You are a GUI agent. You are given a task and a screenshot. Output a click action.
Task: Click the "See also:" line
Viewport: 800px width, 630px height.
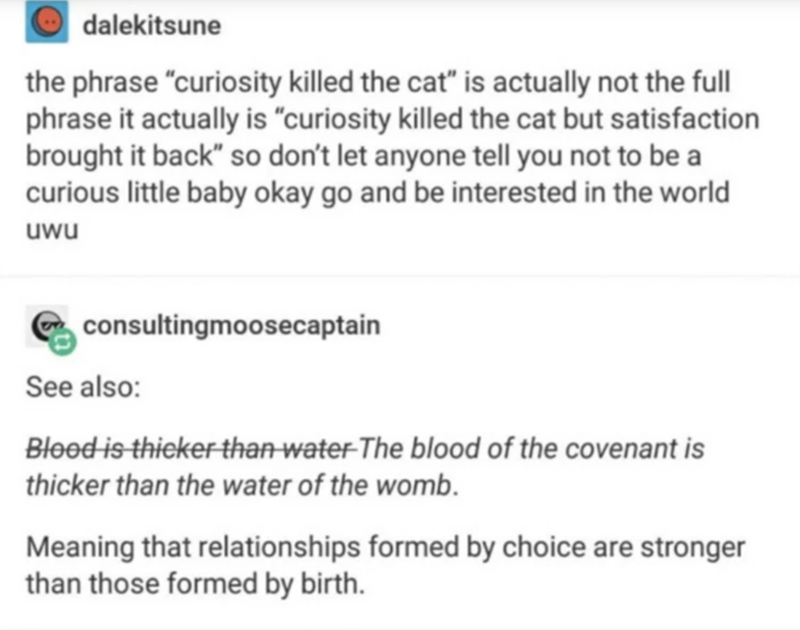[81, 388]
